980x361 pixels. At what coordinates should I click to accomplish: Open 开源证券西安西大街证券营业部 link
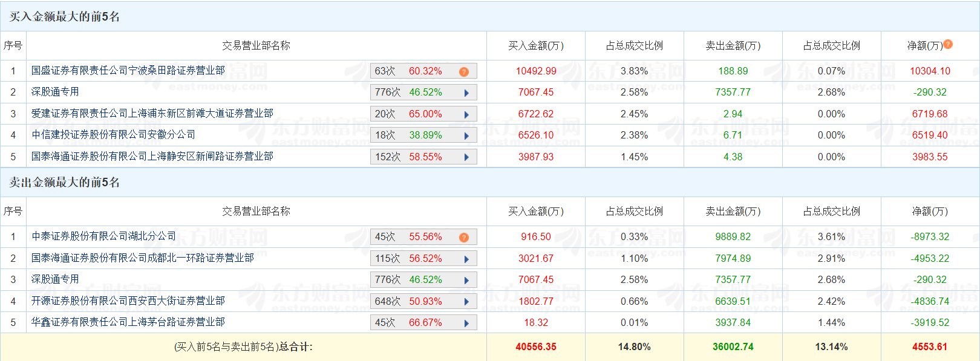[x=128, y=301]
